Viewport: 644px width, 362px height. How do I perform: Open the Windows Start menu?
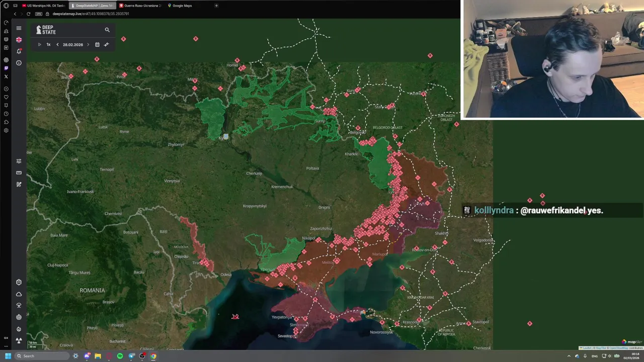tap(8, 356)
